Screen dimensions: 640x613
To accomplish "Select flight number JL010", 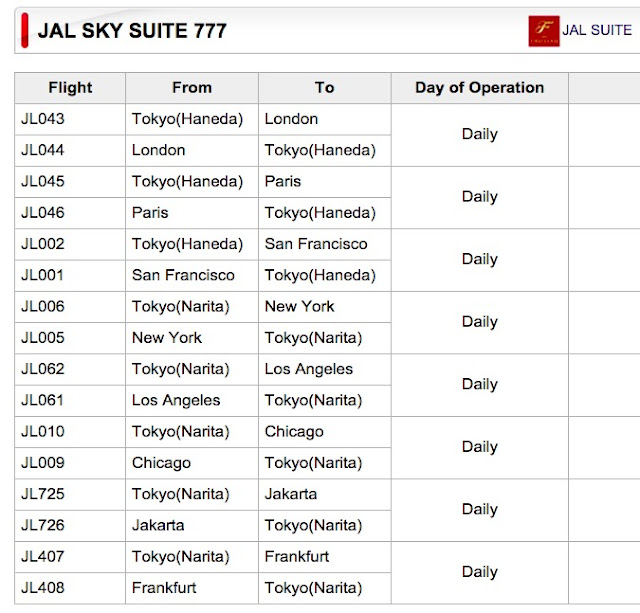I will click(43, 431).
